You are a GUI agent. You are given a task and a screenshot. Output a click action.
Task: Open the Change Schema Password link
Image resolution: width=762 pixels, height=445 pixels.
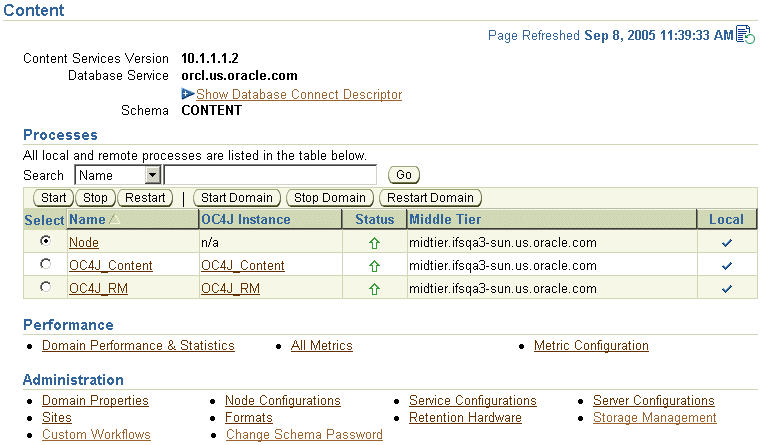click(304, 435)
